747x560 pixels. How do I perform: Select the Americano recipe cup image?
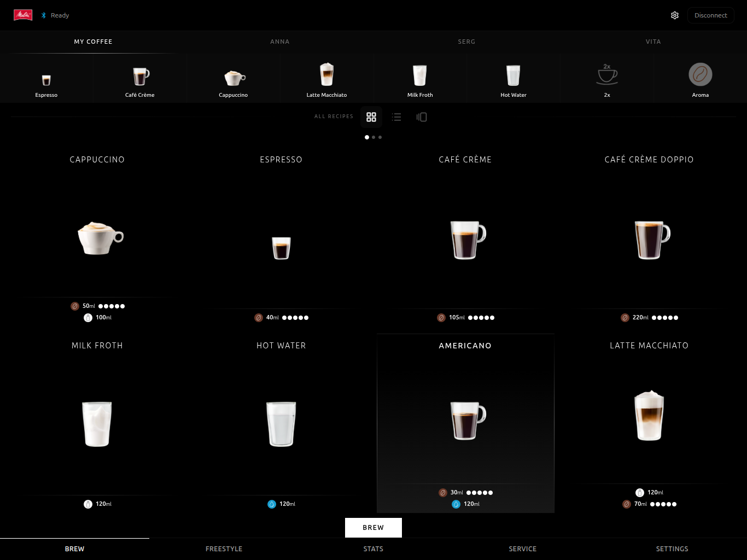[468, 421]
